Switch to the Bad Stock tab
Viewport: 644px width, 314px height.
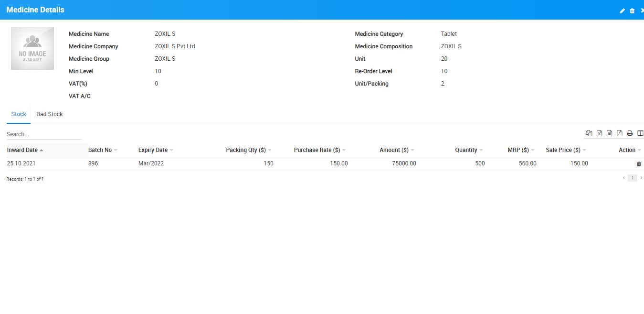[x=50, y=114]
